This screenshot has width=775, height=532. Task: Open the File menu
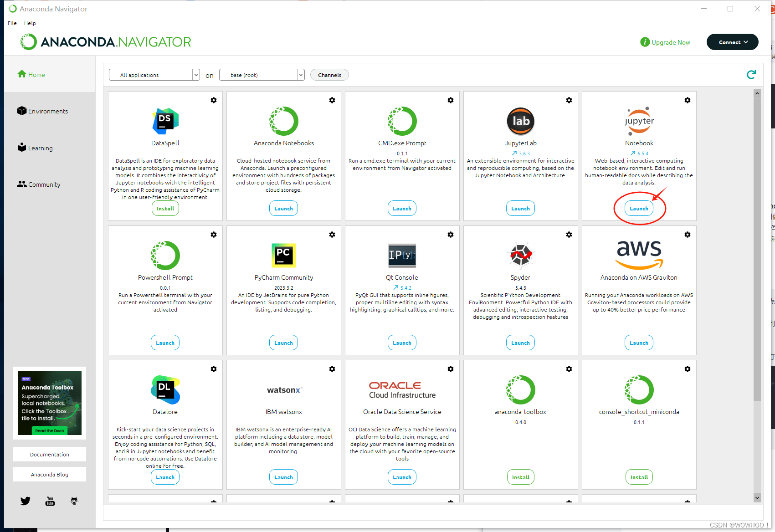click(12, 23)
